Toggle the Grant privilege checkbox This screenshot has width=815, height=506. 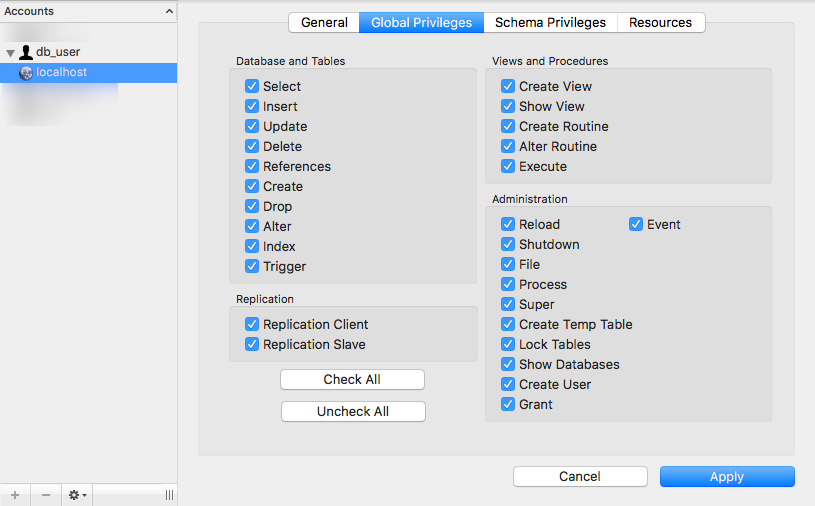tap(508, 405)
